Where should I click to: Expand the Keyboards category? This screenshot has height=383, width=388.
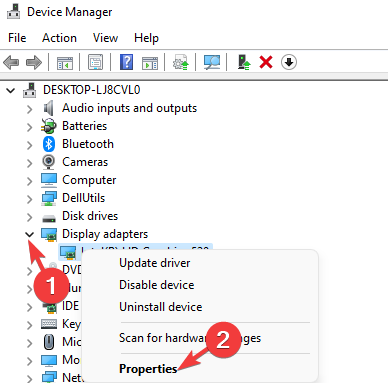30,325
